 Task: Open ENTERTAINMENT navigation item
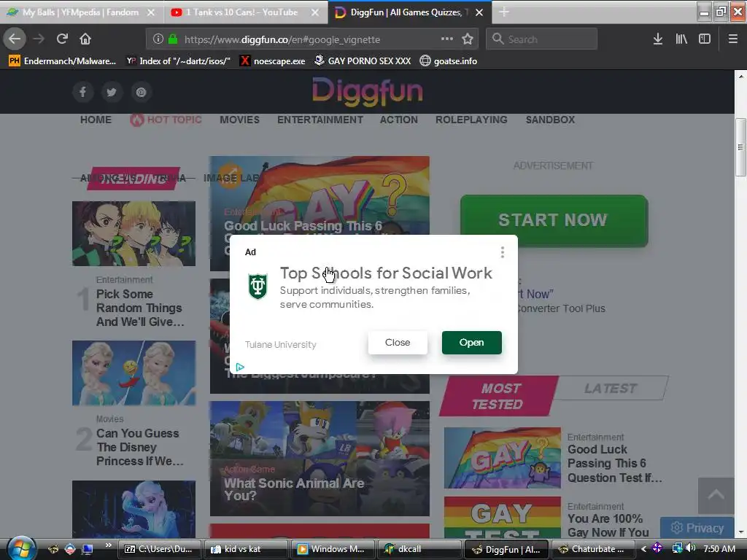[x=320, y=120]
